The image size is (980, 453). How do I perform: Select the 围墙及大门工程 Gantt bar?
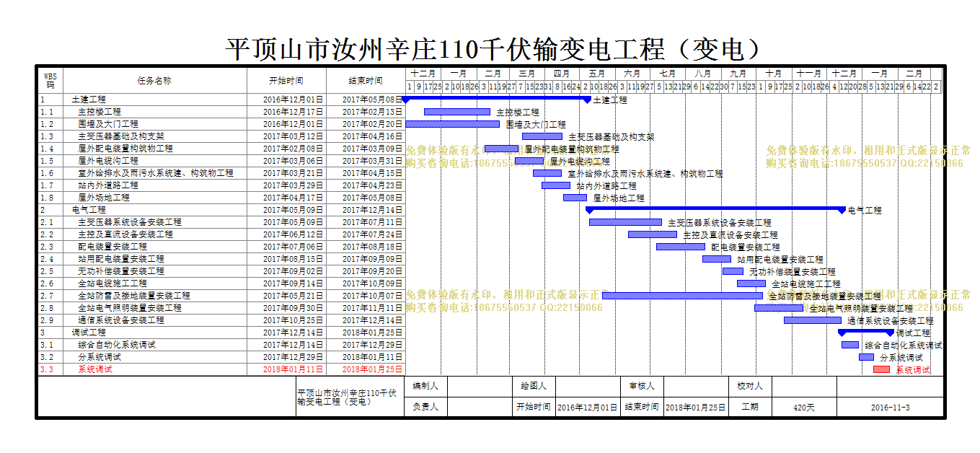pos(452,124)
